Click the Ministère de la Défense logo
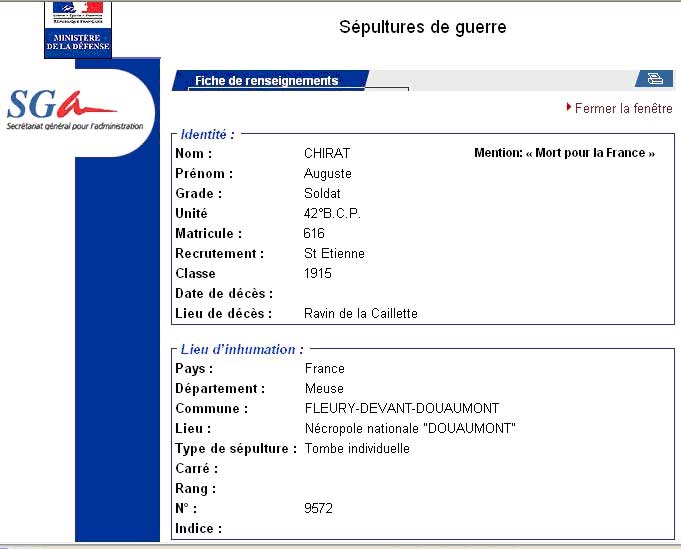This screenshot has width=681, height=549. [x=78, y=30]
